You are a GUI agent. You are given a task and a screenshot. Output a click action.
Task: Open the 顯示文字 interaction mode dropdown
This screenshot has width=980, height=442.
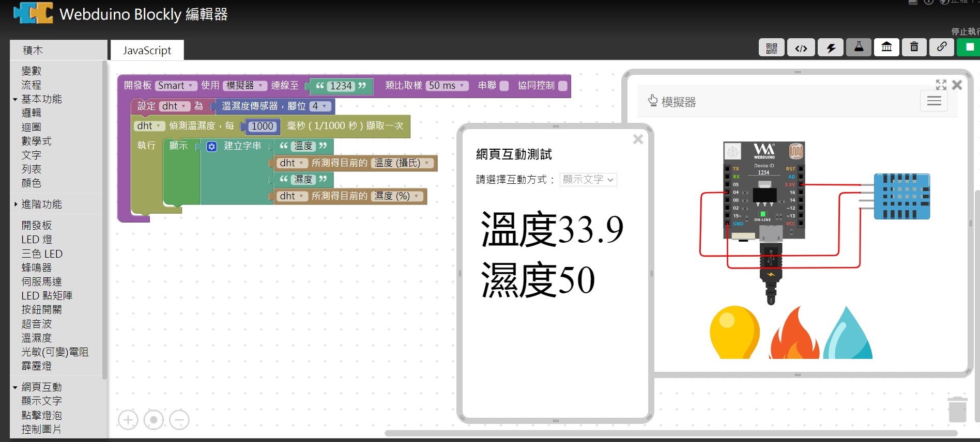(588, 180)
